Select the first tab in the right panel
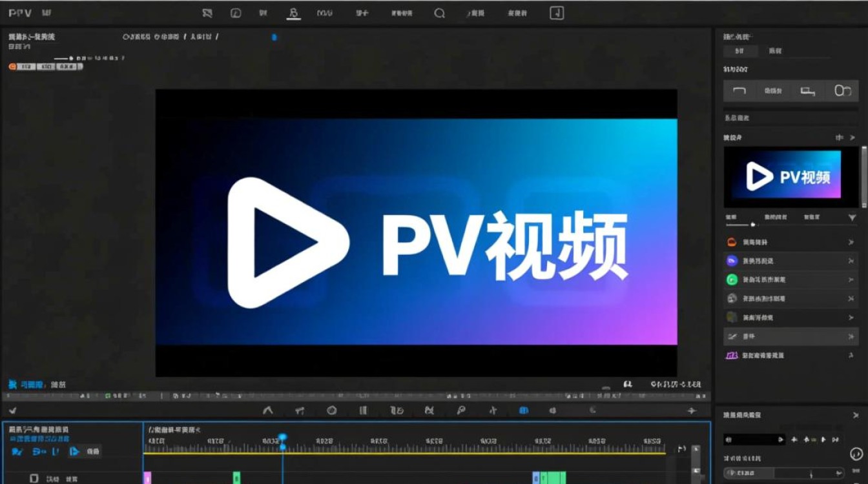The width and height of the screenshot is (868, 484). 741,50
